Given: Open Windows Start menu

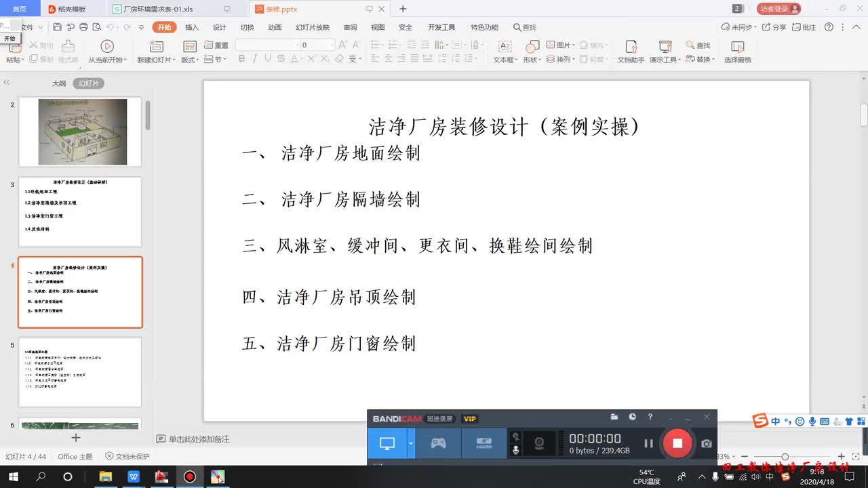Looking at the screenshot, I should click(x=13, y=476).
